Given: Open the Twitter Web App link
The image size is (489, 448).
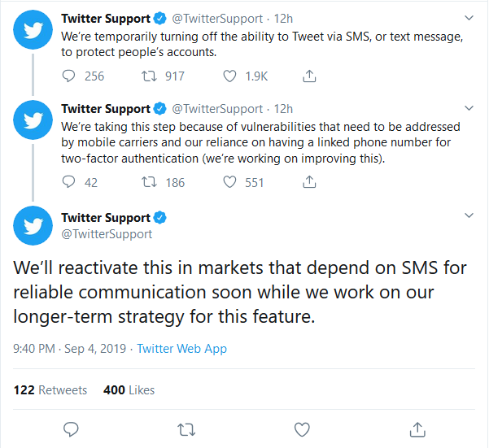Looking at the screenshot, I should (x=181, y=349).
